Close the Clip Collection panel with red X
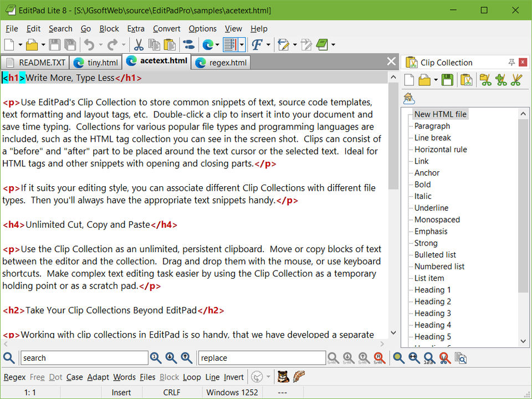The height and width of the screenshot is (399, 532). (x=523, y=62)
